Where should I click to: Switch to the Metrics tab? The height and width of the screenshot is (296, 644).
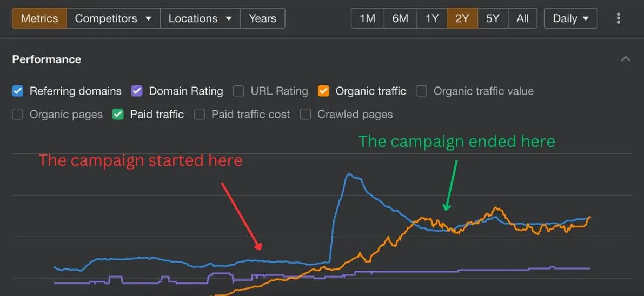[39, 18]
